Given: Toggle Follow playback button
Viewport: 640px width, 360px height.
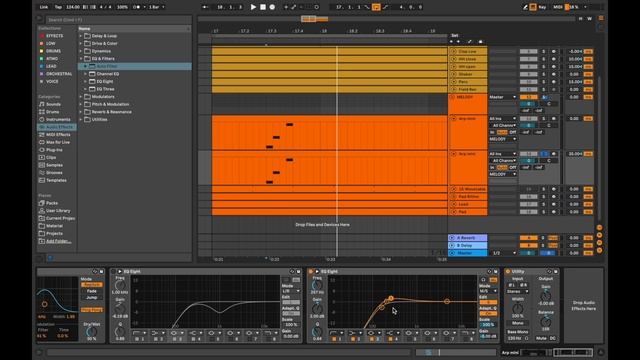Looking at the screenshot, I should [x=205, y=7].
